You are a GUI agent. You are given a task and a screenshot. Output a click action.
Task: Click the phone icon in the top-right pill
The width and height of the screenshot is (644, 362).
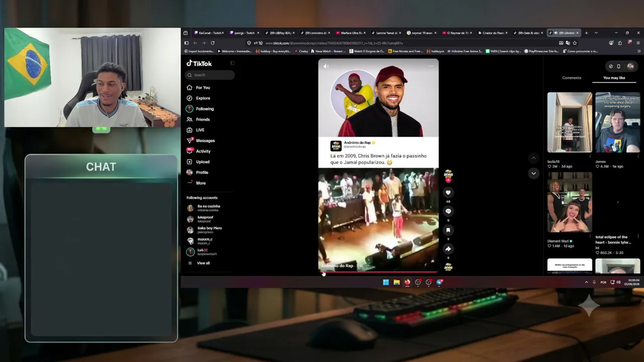coord(619,66)
